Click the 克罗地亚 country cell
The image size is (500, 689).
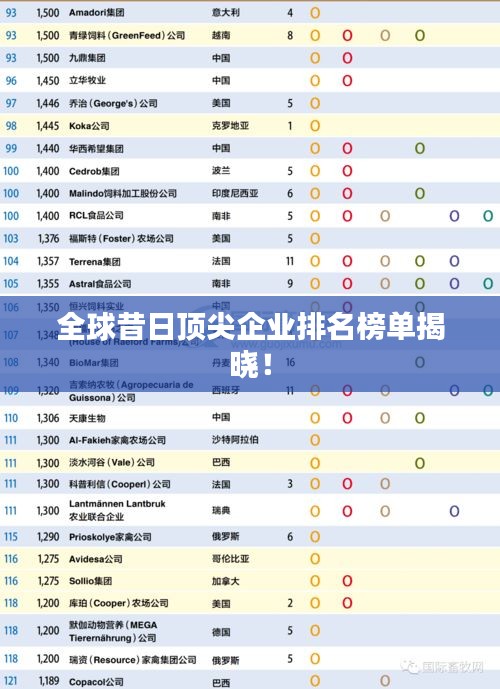231,126
